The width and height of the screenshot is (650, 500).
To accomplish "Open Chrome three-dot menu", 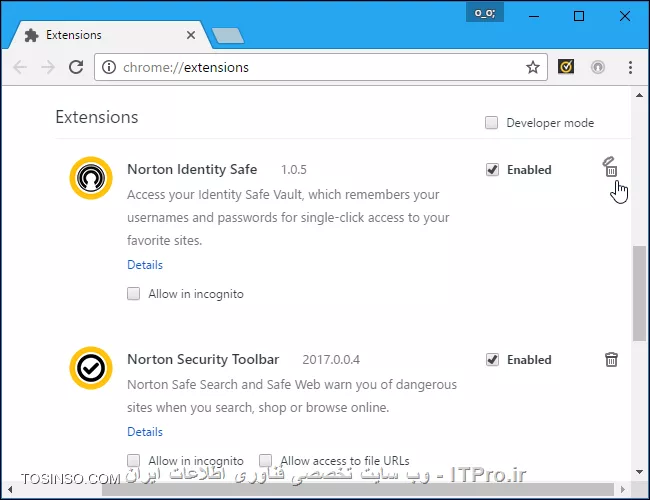I will pos(630,67).
